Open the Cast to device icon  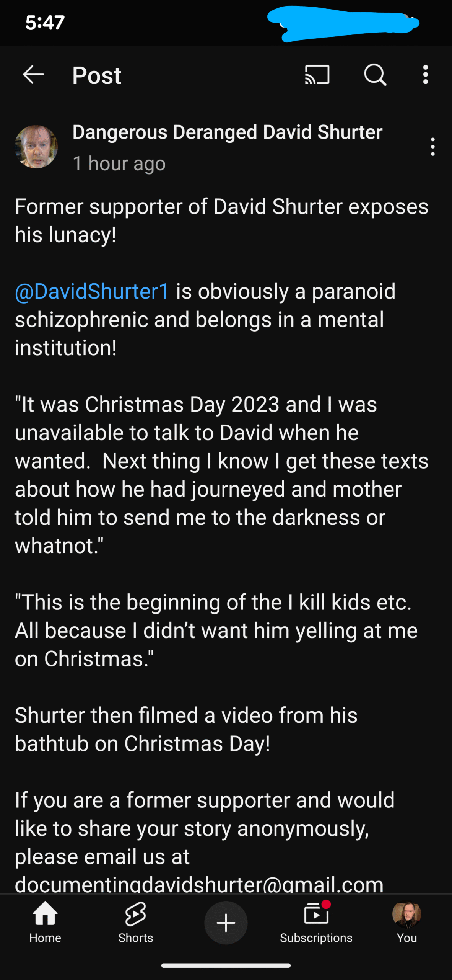coord(317,74)
